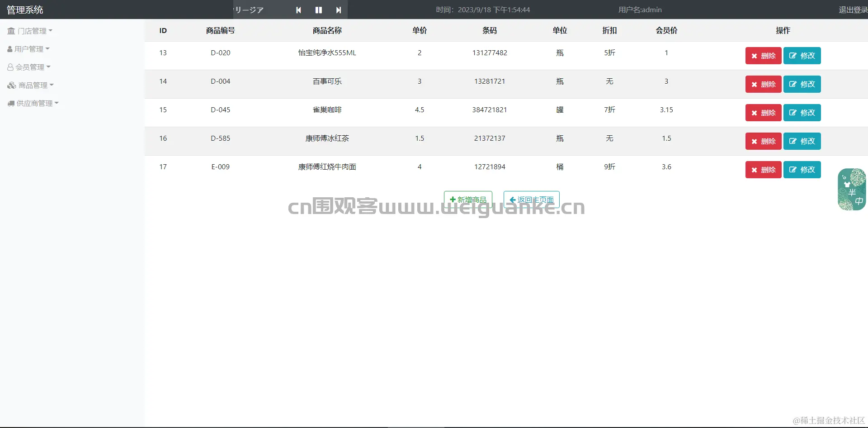Open the 管理系统 brand title

(x=25, y=10)
